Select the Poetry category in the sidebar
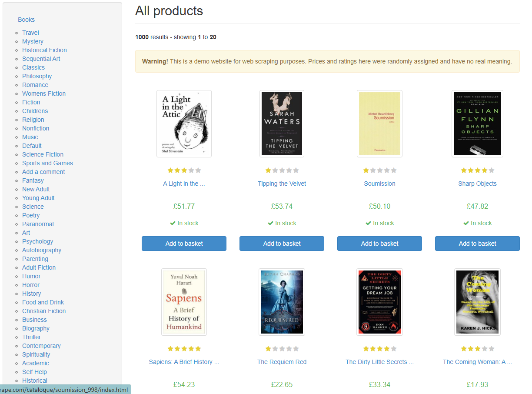Viewport: 532px width, 394px height. click(x=31, y=215)
